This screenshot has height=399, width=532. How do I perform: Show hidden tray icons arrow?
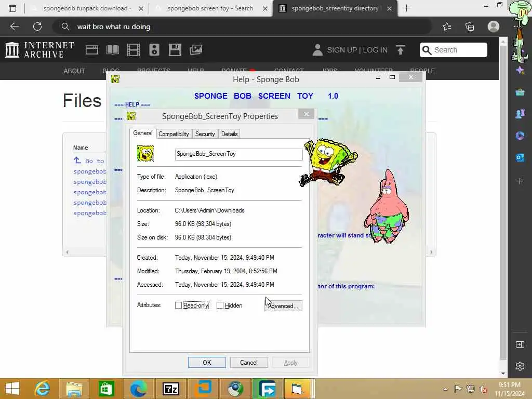pyautogui.click(x=445, y=389)
